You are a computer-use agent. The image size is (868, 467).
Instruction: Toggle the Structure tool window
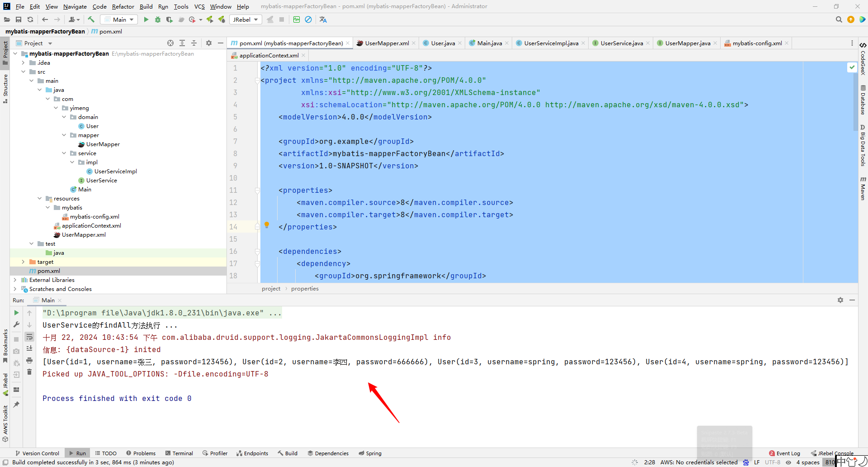(x=5, y=88)
